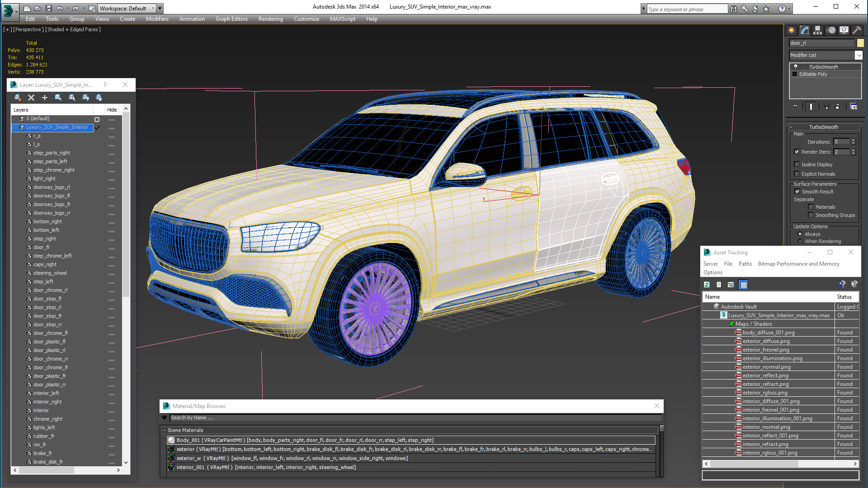Click the Layers column header

[52, 110]
